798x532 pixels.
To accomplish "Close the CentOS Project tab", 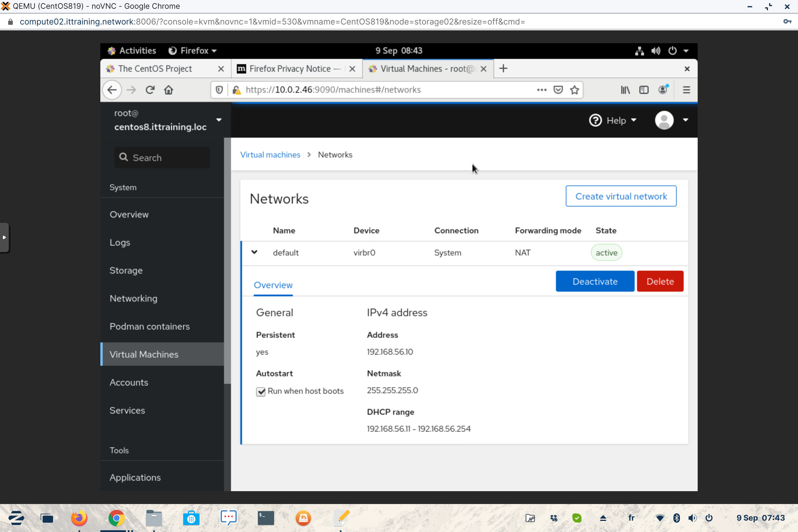I will click(x=221, y=69).
